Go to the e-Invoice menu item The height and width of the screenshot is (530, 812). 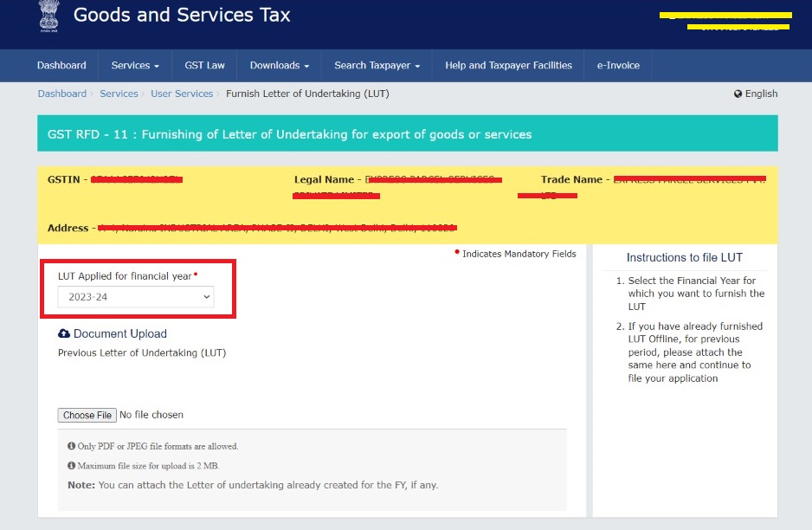click(x=617, y=65)
